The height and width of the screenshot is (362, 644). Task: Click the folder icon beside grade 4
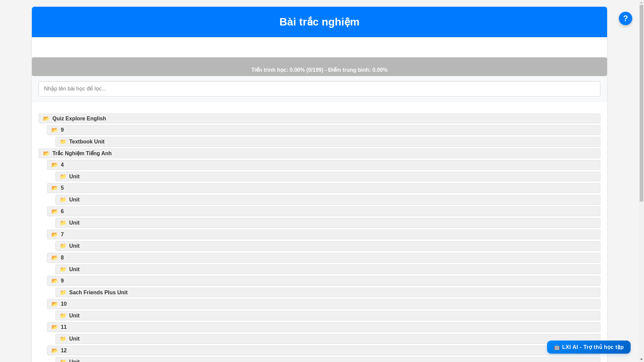point(55,165)
